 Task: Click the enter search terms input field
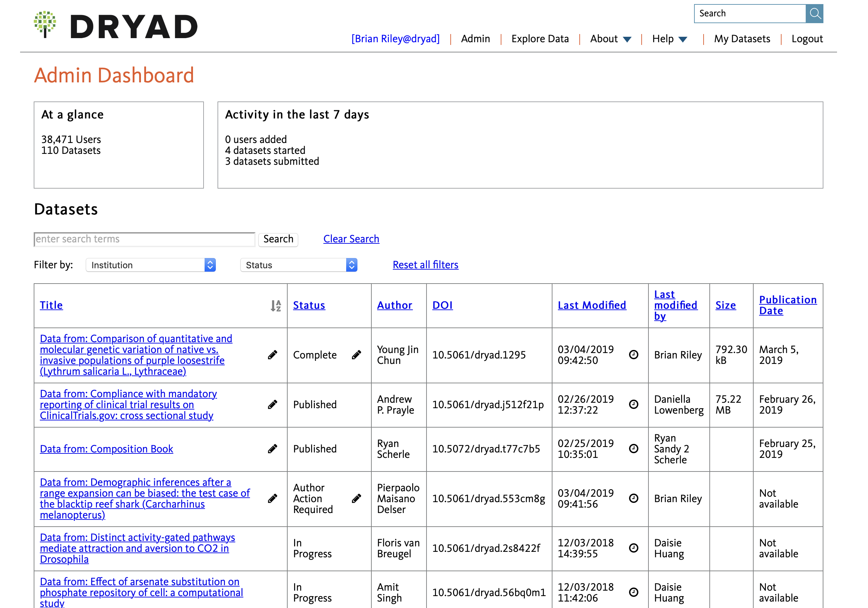coord(144,239)
